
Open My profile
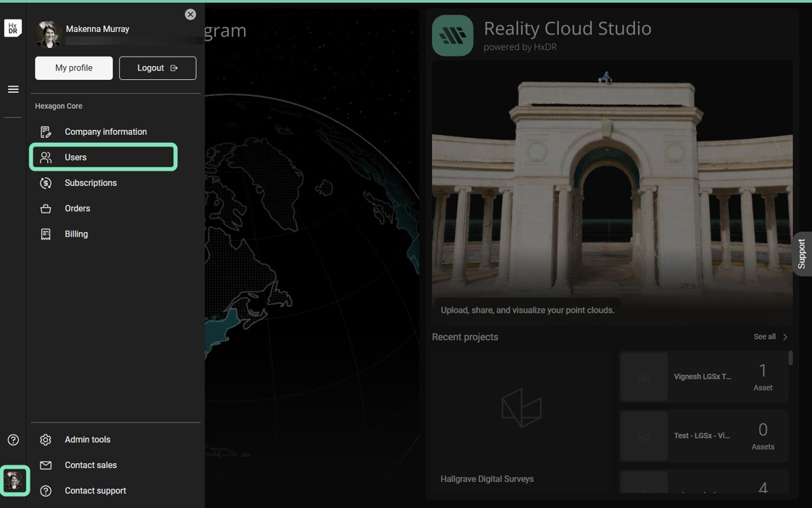coord(73,68)
